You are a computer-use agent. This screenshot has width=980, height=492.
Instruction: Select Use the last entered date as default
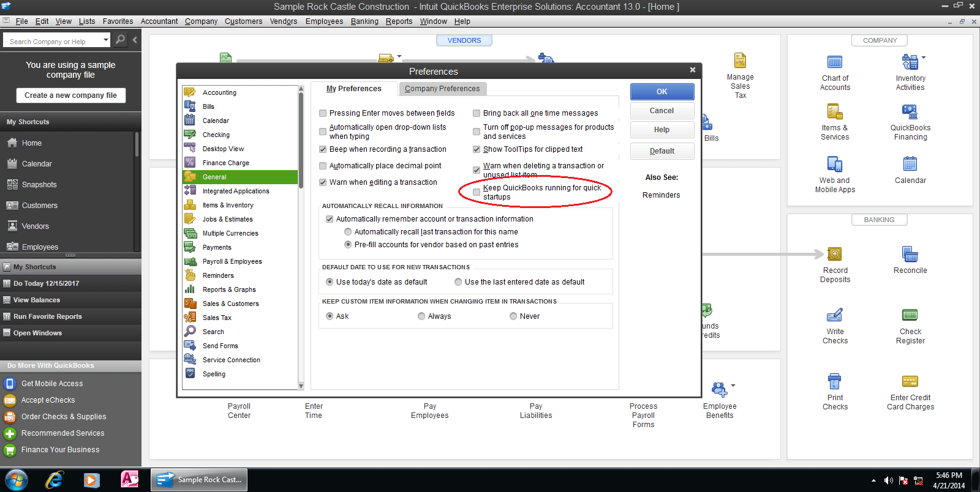tap(458, 282)
